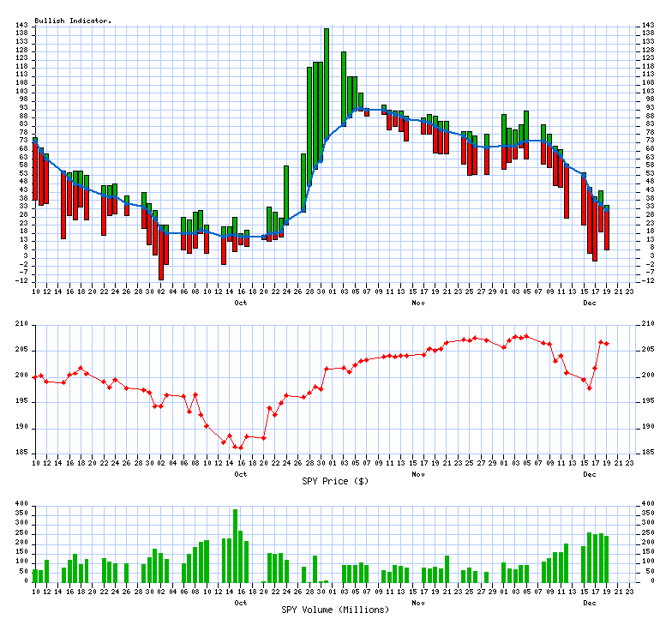Screen dimensions: 672x625
Task: Select the first data point on SPY price line
Action: [35, 376]
